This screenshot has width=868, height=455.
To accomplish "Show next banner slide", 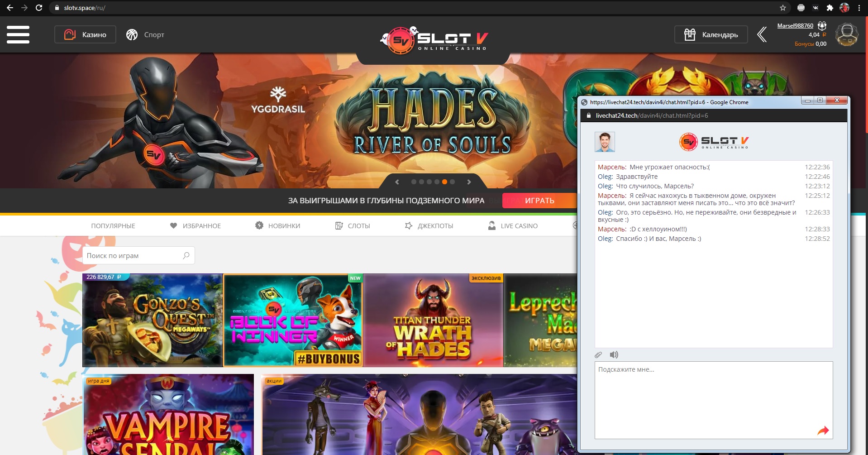I will pos(469,182).
